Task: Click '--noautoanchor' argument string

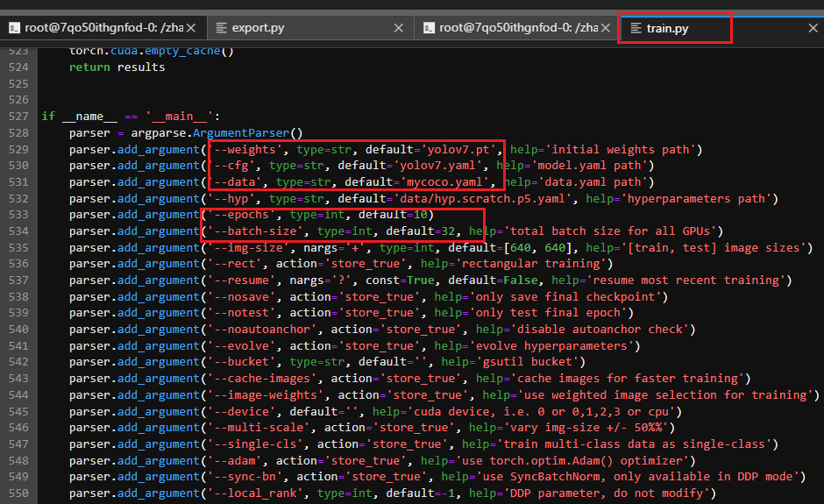Action: pyautogui.click(x=263, y=329)
